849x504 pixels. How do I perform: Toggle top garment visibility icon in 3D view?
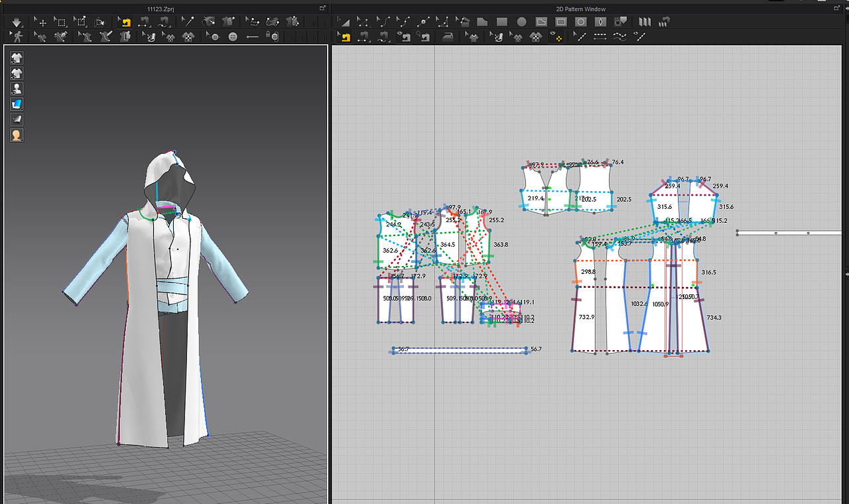click(x=17, y=58)
